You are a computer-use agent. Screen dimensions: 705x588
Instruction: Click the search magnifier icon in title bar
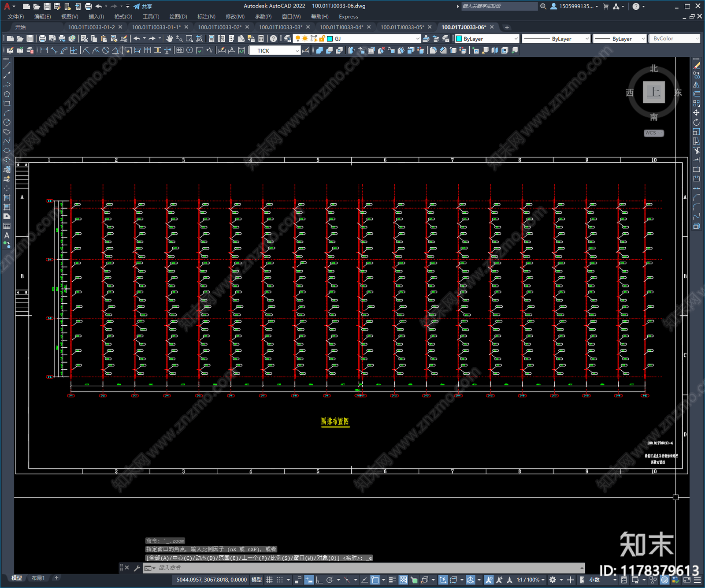coord(543,6)
